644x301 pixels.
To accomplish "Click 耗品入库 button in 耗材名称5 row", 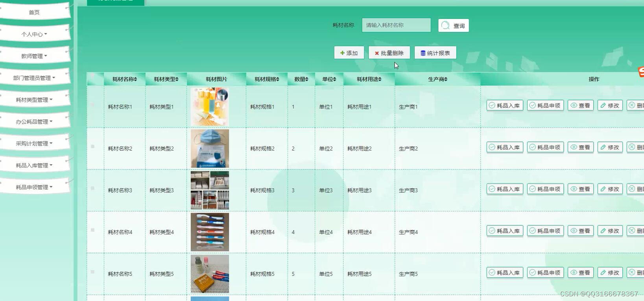I will 505,272.
